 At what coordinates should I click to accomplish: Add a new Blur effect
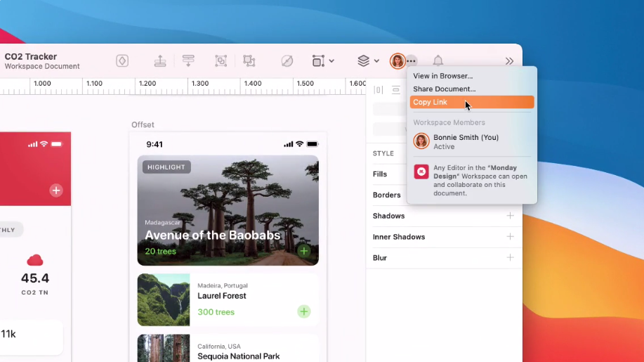pos(510,258)
